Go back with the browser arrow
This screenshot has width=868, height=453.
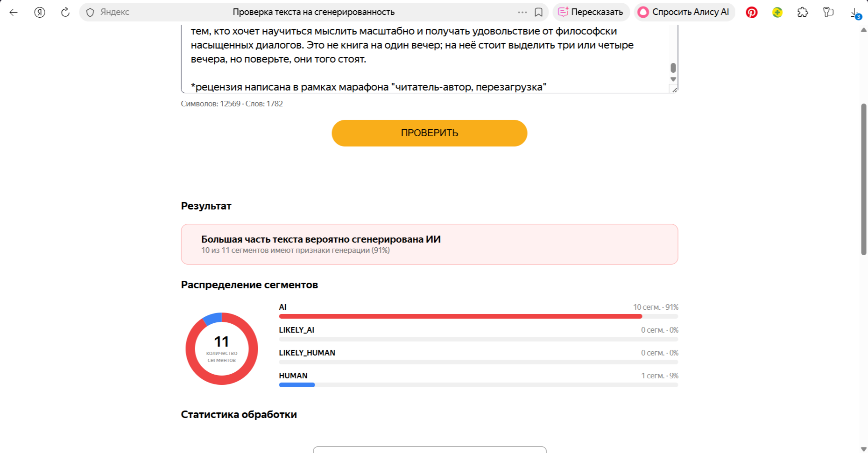[x=14, y=12]
